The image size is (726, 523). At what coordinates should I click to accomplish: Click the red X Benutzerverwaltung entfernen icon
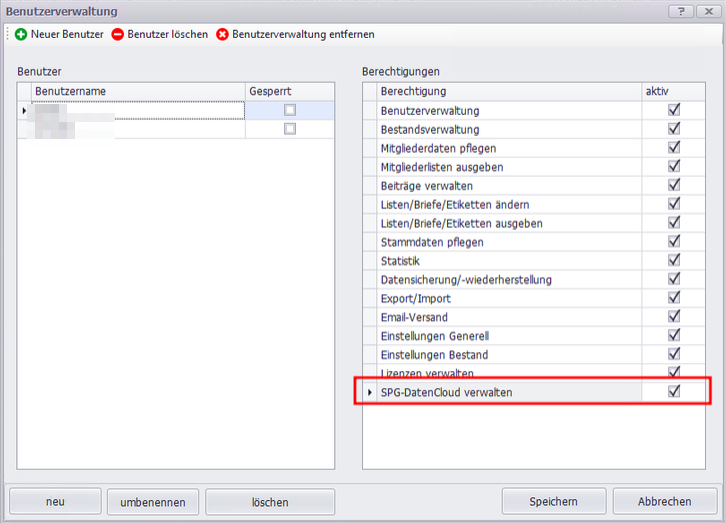(222, 34)
